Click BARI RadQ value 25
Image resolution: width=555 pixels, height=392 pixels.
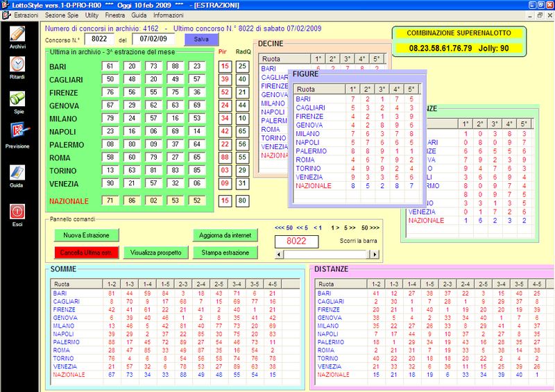[242, 66]
